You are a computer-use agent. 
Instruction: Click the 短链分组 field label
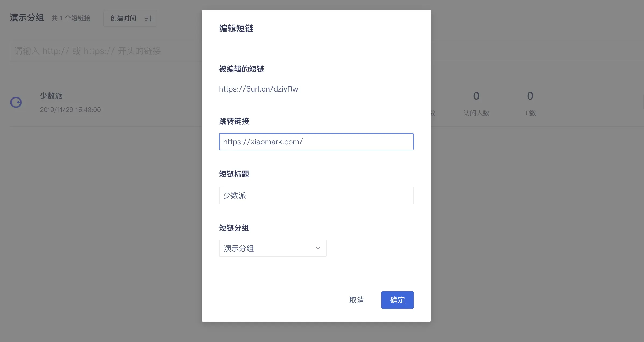[234, 228]
